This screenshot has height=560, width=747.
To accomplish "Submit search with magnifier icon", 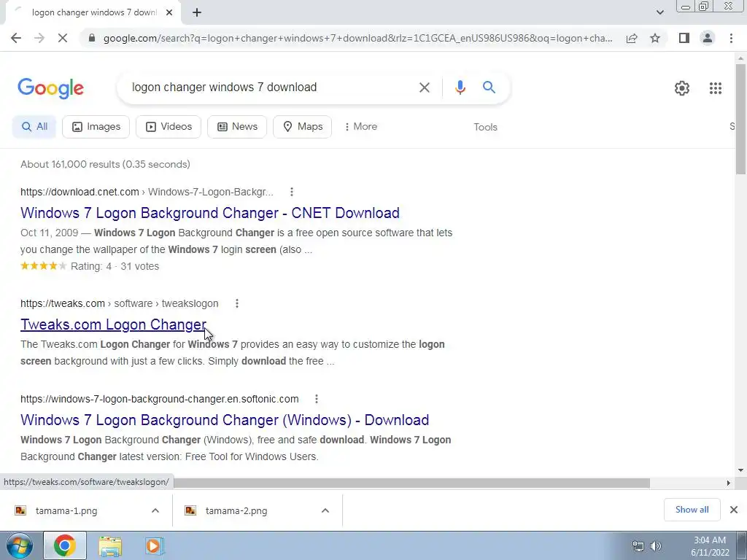I will (489, 87).
